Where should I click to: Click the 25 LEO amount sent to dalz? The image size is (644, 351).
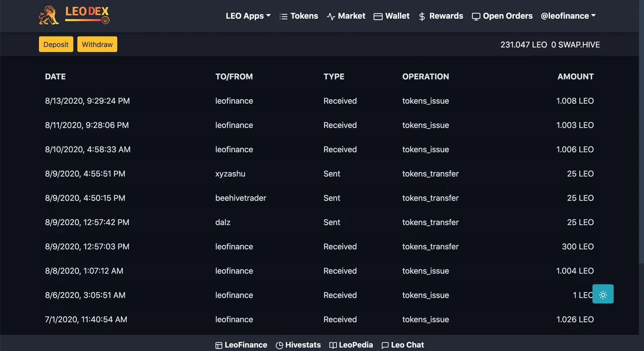tap(581, 222)
